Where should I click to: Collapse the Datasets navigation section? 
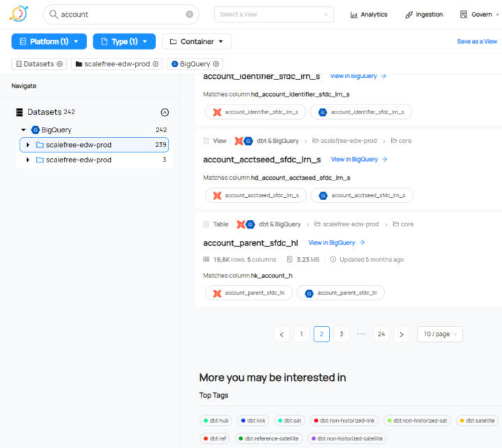165,112
